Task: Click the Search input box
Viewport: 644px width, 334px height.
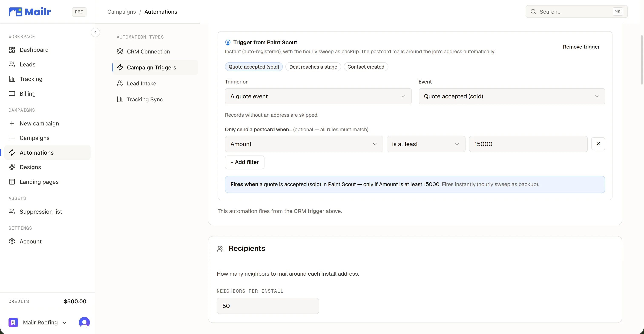Action: [576, 12]
